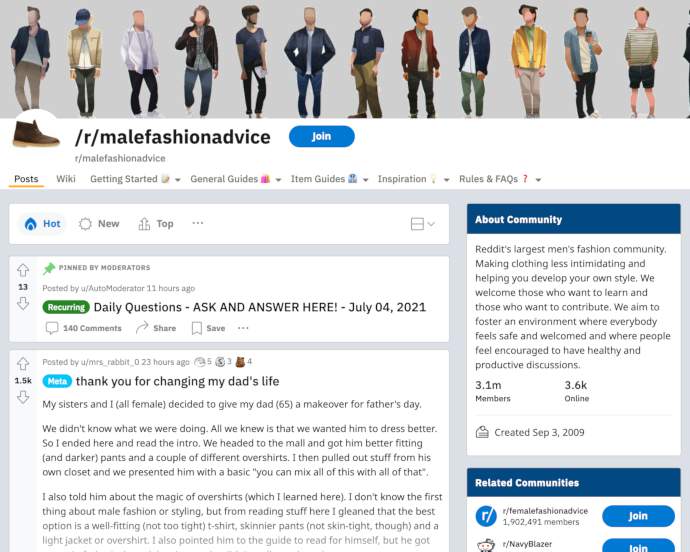Open the 140 Comments on Daily Questions
The width and height of the screenshot is (690, 552).
click(84, 328)
